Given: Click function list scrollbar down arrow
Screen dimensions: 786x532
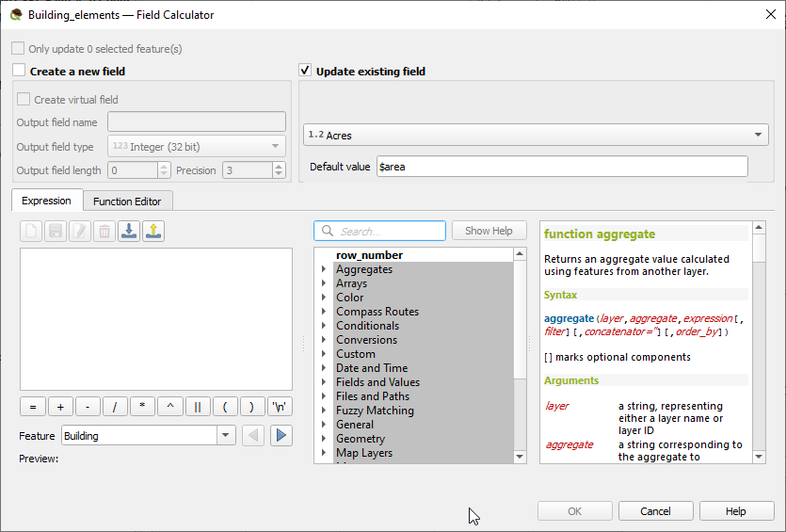Looking at the screenshot, I should click(x=520, y=457).
